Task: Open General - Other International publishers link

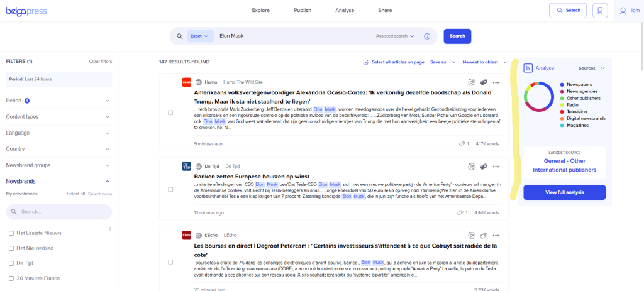Action: point(565,165)
